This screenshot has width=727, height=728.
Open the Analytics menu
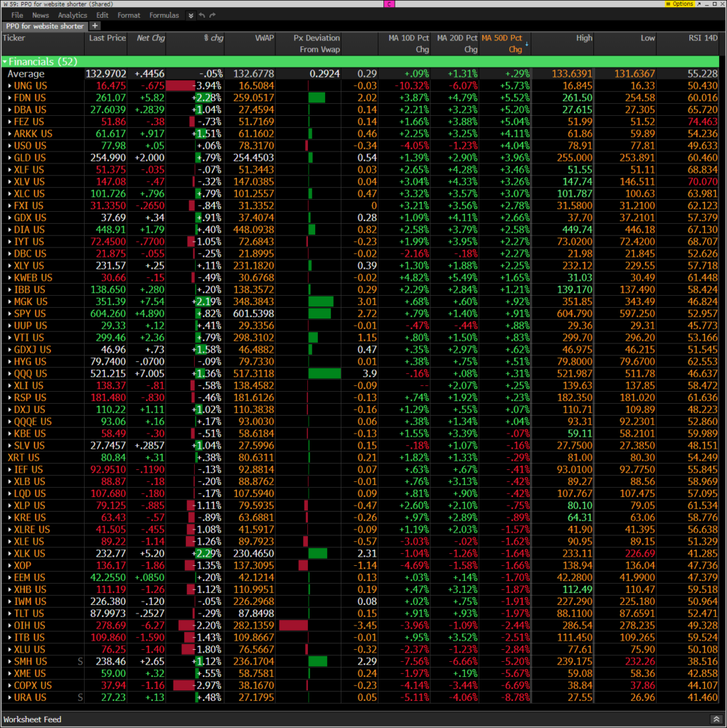(x=73, y=16)
